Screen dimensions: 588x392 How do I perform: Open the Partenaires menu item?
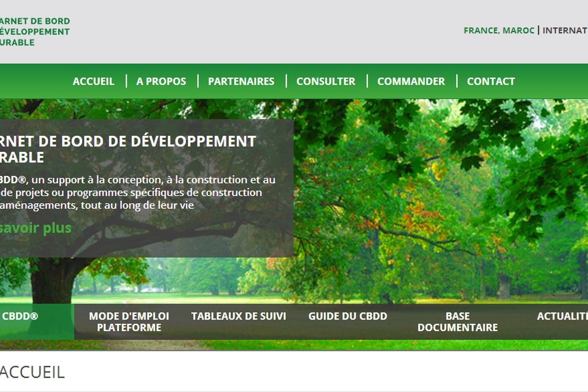[x=241, y=81]
